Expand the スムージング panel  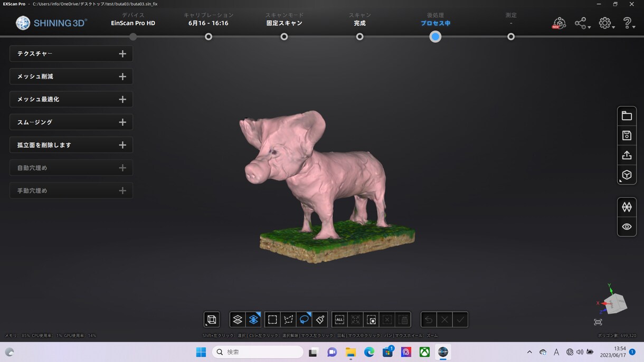[71, 122]
